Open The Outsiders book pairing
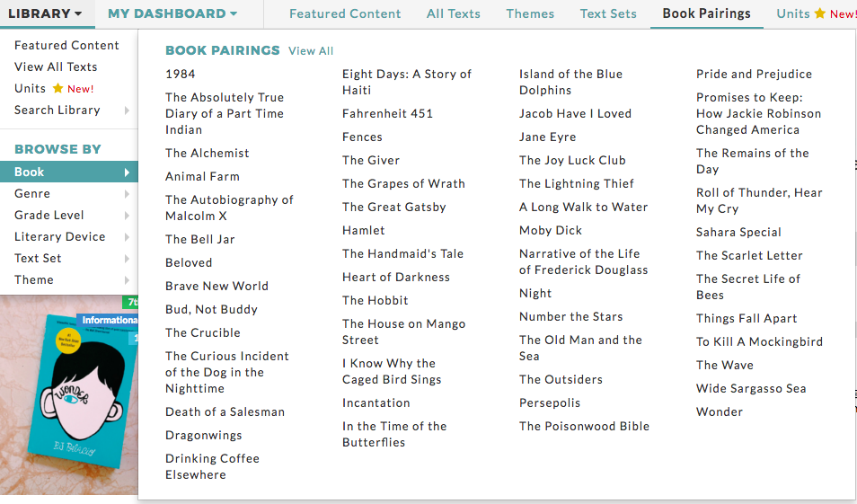The image size is (857, 504). (x=561, y=379)
